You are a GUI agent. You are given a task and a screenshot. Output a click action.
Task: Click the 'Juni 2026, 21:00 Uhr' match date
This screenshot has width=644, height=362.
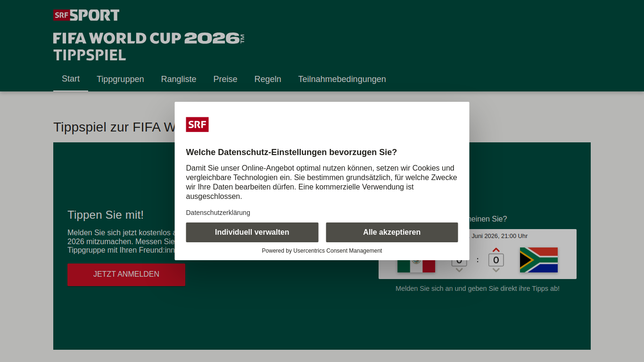(x=500, y=236)
